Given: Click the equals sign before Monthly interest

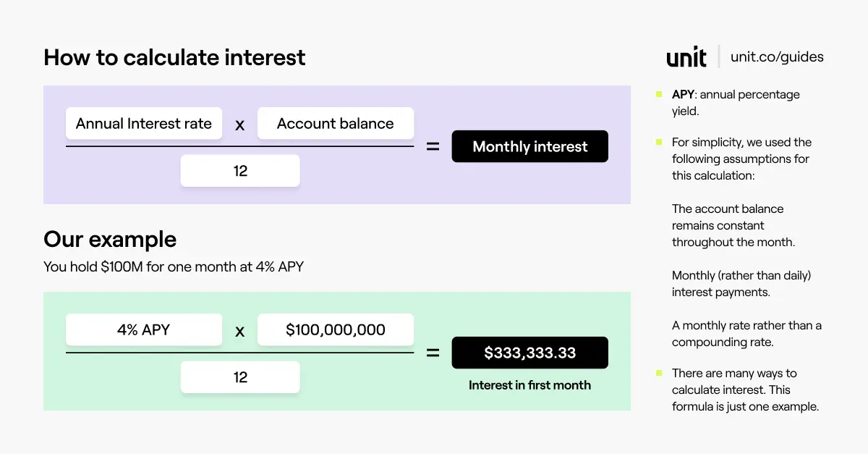Looking at the screenshot, I should [433, 146].
